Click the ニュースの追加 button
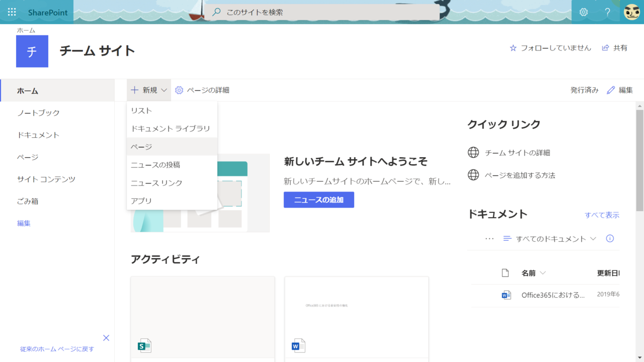The image size is (644, 362). [319, 200]
